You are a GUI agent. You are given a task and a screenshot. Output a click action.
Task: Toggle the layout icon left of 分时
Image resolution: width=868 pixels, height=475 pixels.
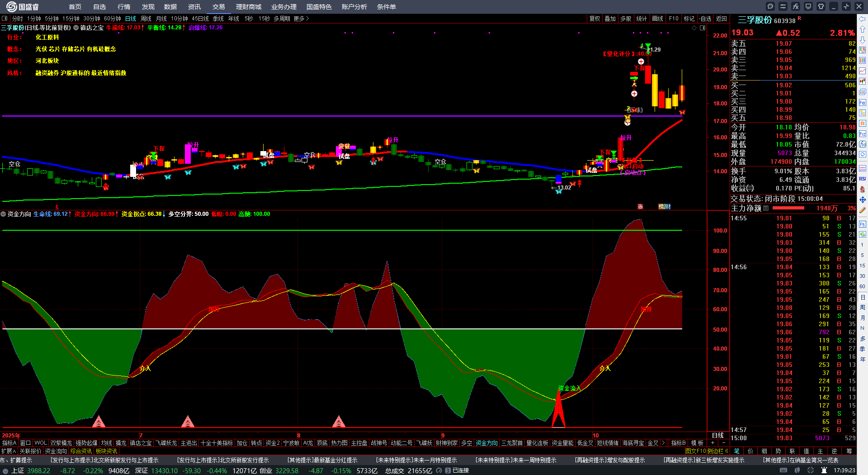(x=5, y=19)
